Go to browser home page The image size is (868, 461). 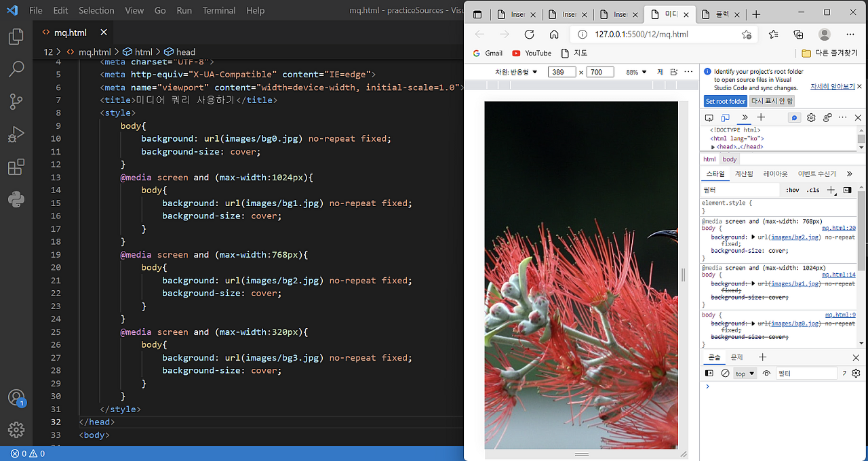[x=554, y=35]
